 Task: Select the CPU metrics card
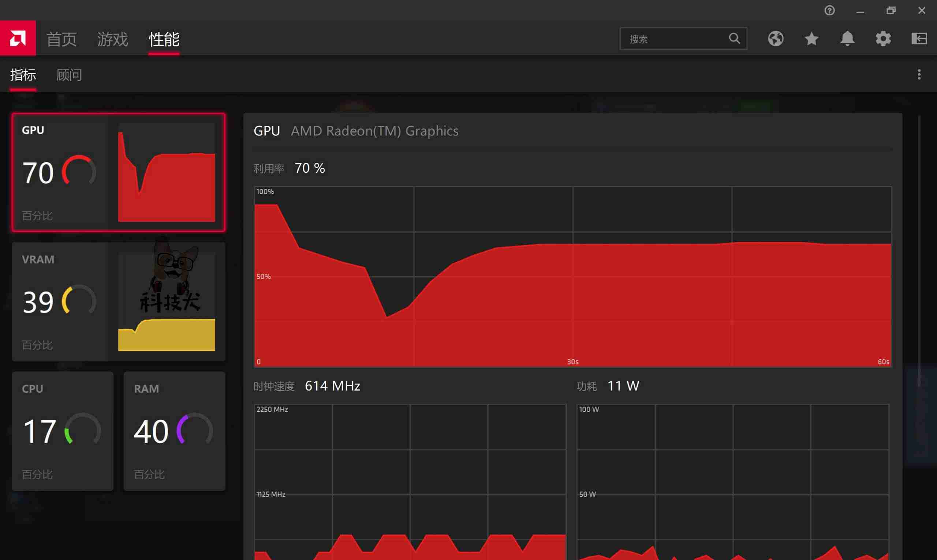[x=62, y=431]
